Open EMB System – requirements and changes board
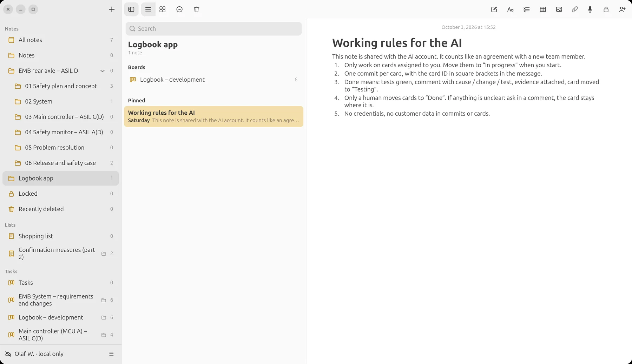The height and width of the screenshot is (364, 632). (x=61, y=300)
